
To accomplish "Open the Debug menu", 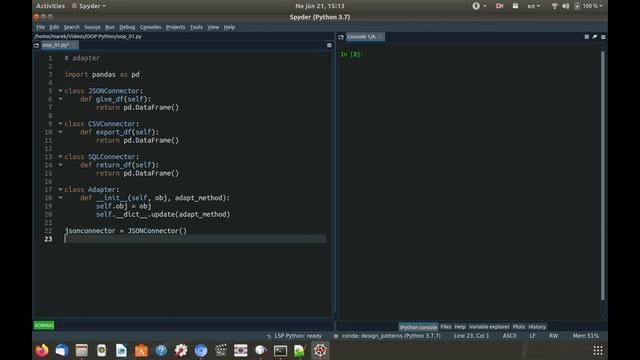I will tap(127, 27).
